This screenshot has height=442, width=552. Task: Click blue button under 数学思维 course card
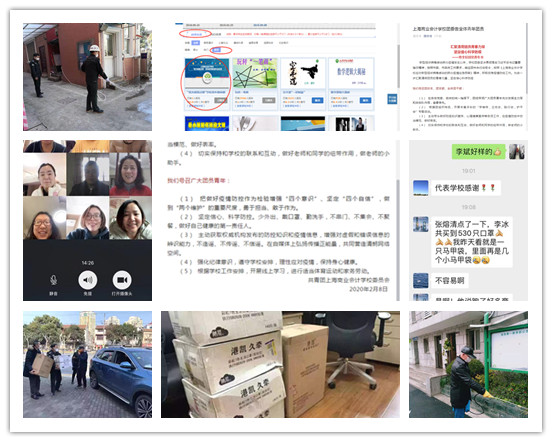point(365,100)
